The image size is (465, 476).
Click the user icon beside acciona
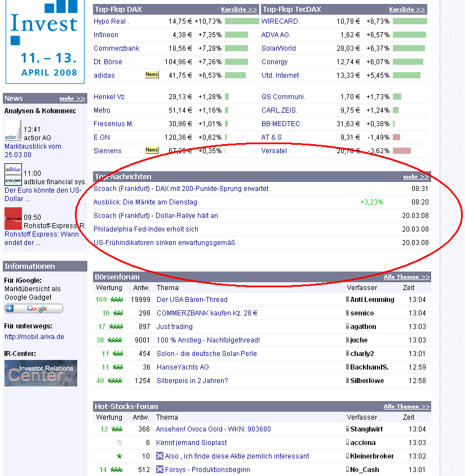click(x=347, y=442)
